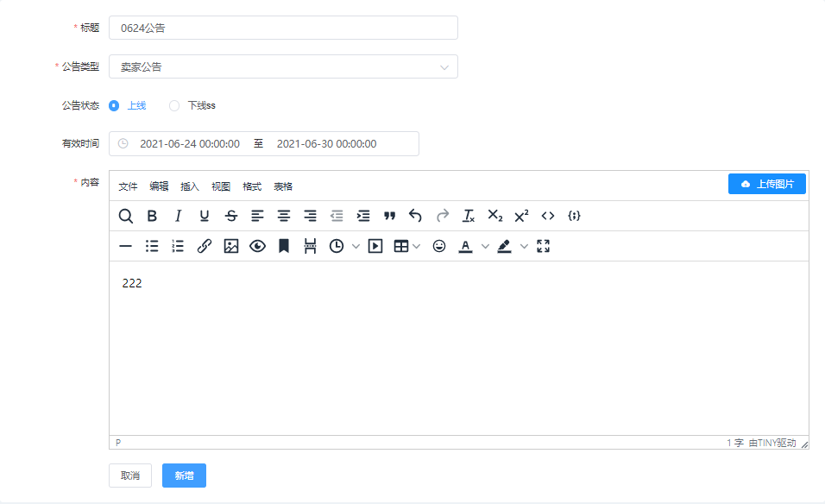
Task: Toggle the preview eye icon
Action: coord(257,246)
